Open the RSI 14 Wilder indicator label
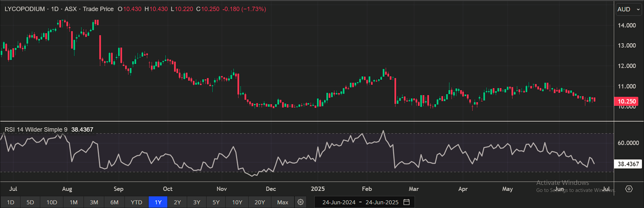Viewport: 644px width, 208px height. coord(36,129)
